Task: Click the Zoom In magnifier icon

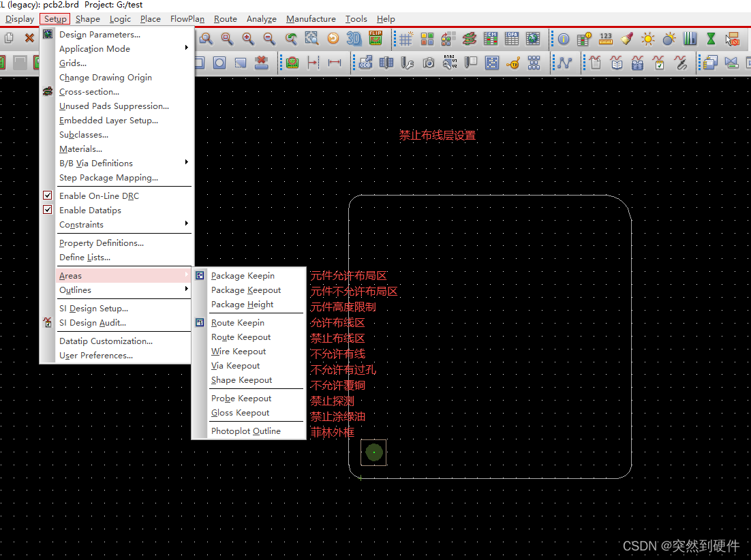Action: (248, 39)
